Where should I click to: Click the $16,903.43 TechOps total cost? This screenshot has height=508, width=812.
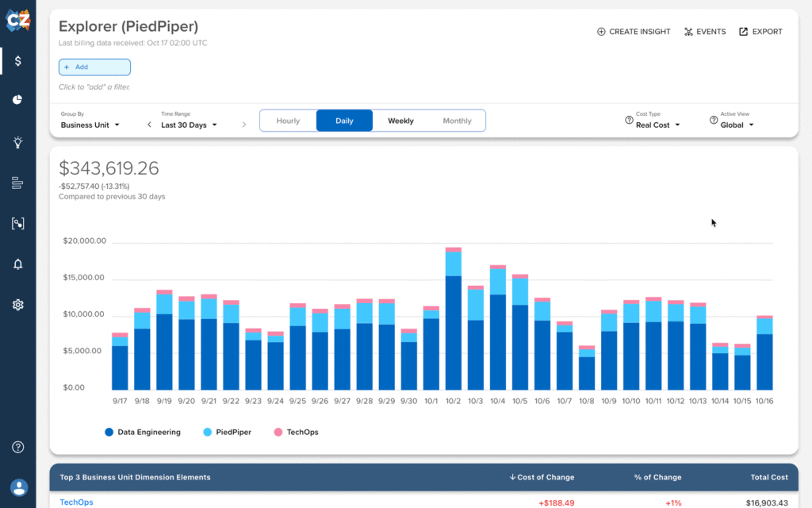[x=767, y=502]
